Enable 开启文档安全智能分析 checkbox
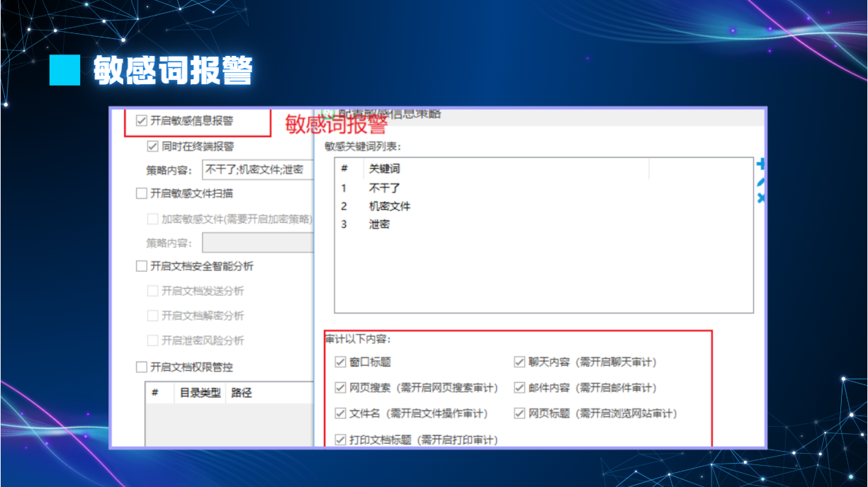The height and width of the screenshot is (487, 868). pyautogui.click(x=142, y=266)
